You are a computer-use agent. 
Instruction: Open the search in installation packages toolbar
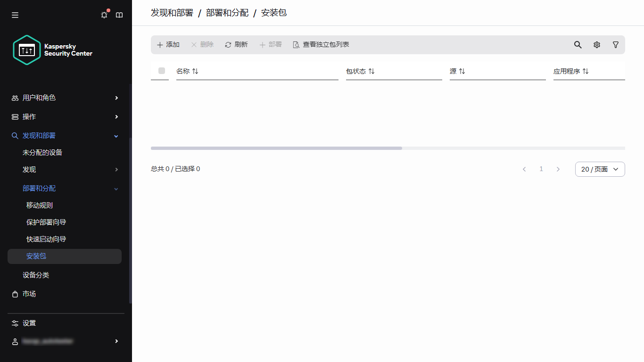(578, 44)
